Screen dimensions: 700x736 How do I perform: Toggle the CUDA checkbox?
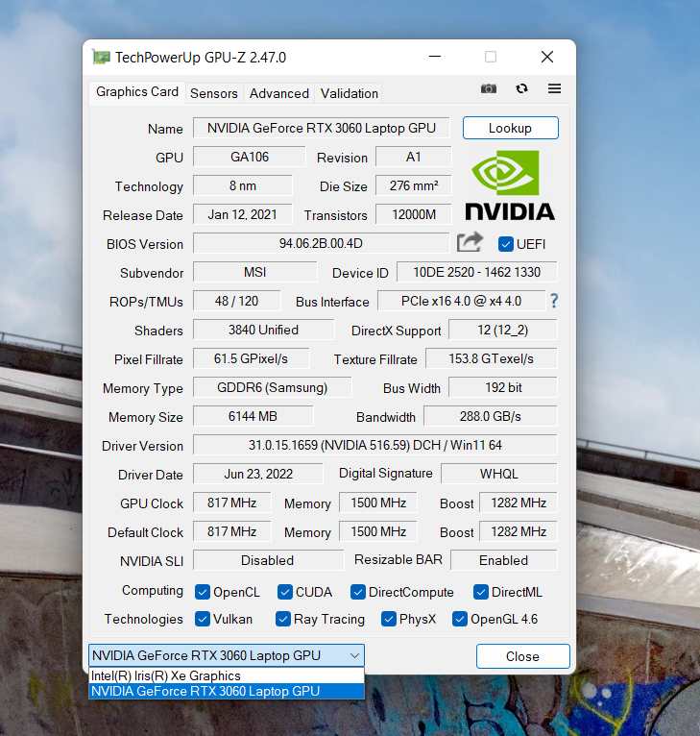coord(285,592)
